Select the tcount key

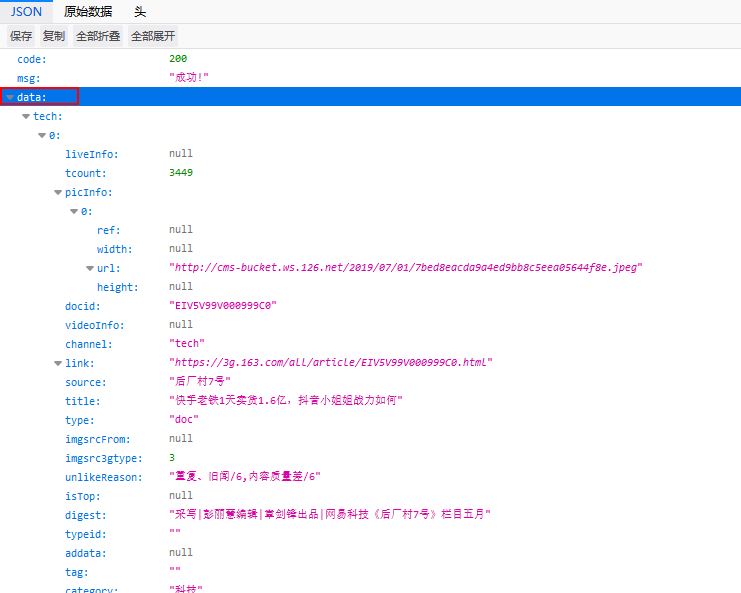click(86, 173)
